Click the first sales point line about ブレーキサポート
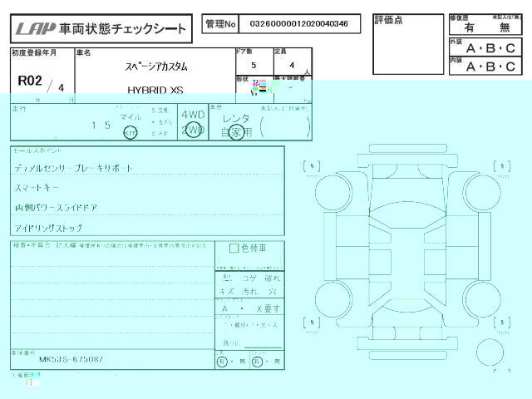Image resolution: width=532 pixels, height=399 pixels. tap(73, 168)
